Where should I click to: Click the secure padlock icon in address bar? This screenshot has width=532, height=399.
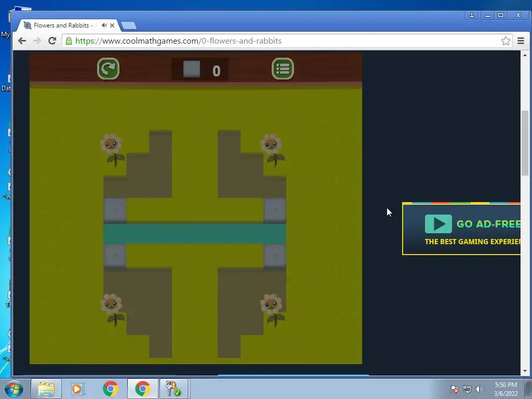tap(69, 41)
